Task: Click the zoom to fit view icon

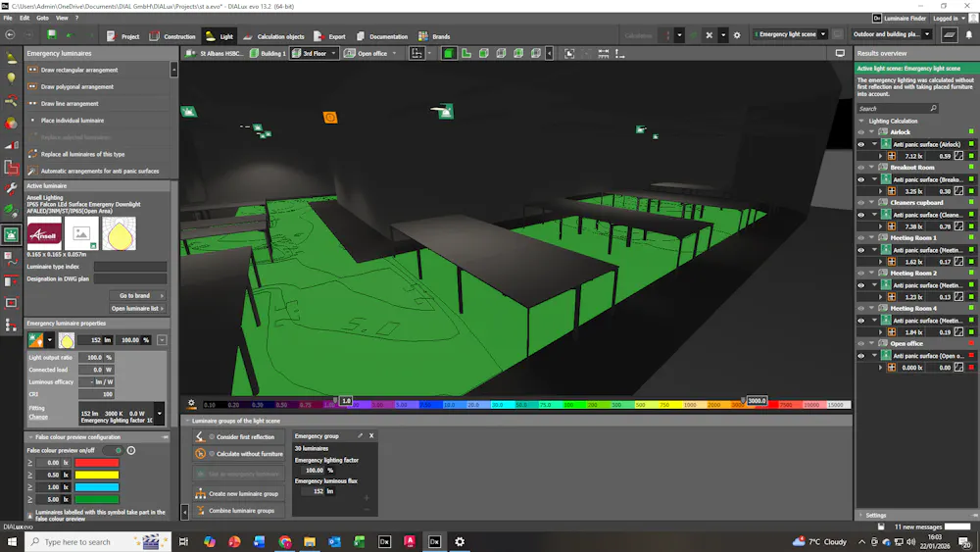Action: pos(569,54)
